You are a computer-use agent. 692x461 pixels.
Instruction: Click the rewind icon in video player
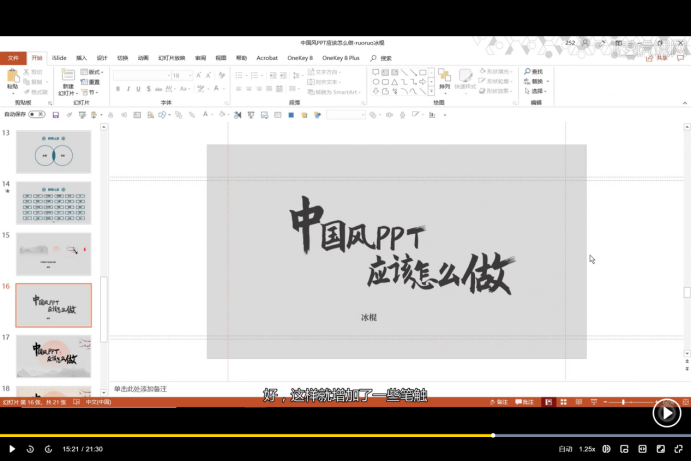pyautogui.click(x=30, y=449)
